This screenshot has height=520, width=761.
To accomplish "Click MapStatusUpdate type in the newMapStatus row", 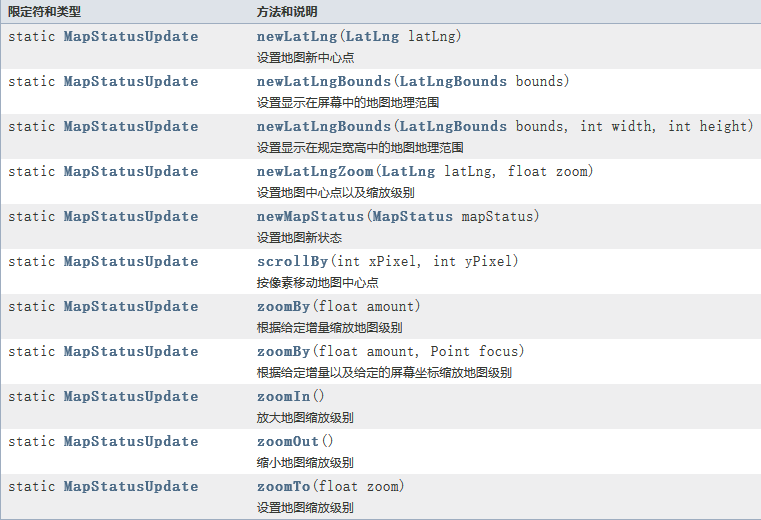I will pos(131,217).
